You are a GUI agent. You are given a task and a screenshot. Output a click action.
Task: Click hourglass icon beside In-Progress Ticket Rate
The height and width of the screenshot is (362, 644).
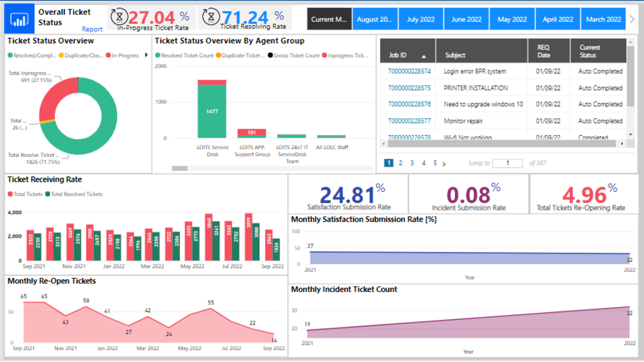(119, 17)
